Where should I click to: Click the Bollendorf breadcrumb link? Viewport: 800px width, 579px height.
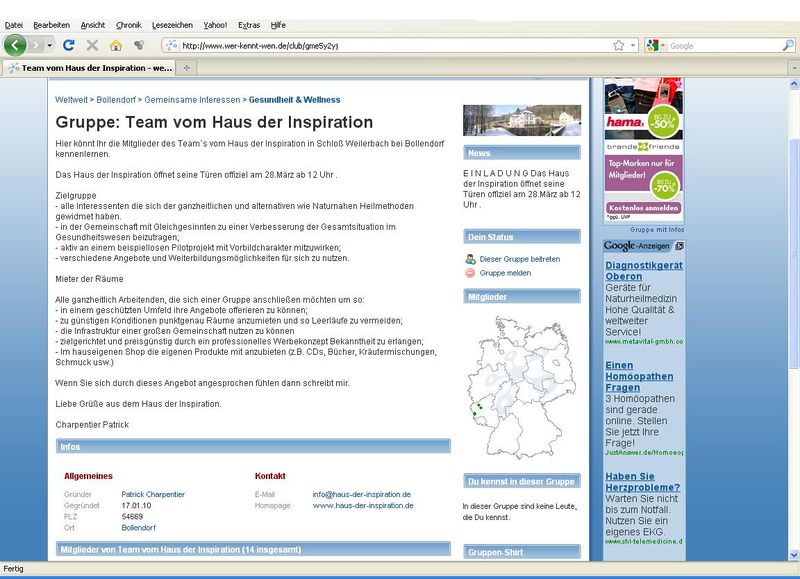tap(118, 100)
